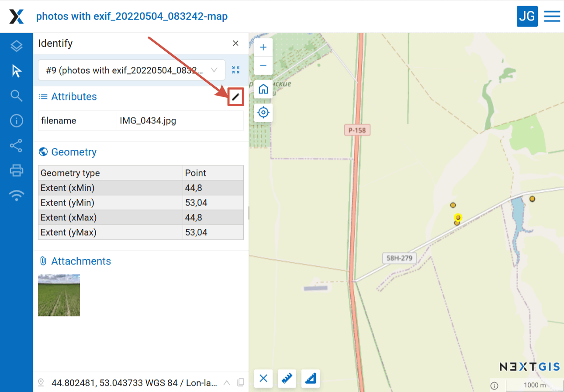Copy the coordinates to clipboard

click(x=241, y=383)
